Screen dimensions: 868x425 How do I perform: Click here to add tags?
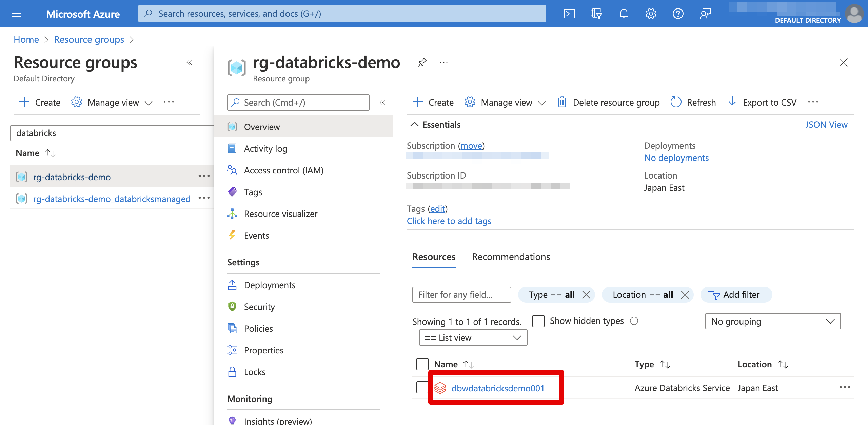coord(449,221)
